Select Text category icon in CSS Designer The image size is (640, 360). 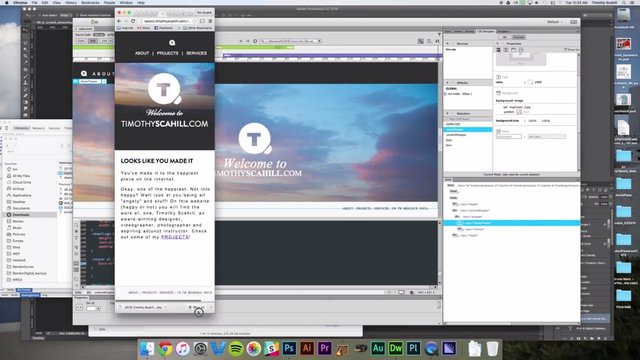click(x=506, y=50)
